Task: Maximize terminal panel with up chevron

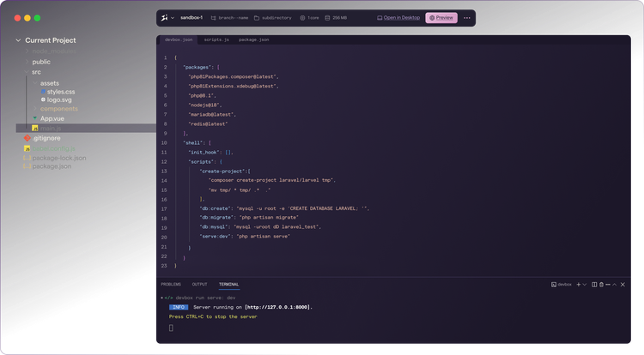Action: point(615,285)
